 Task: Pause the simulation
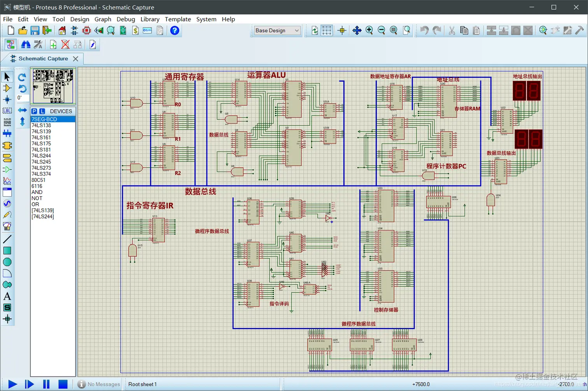(46, 384)
